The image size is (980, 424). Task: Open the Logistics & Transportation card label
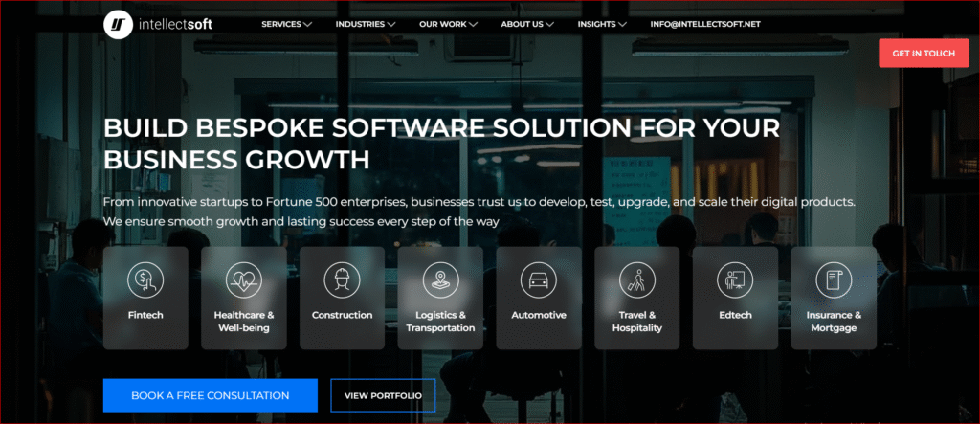tap(440, 322)
